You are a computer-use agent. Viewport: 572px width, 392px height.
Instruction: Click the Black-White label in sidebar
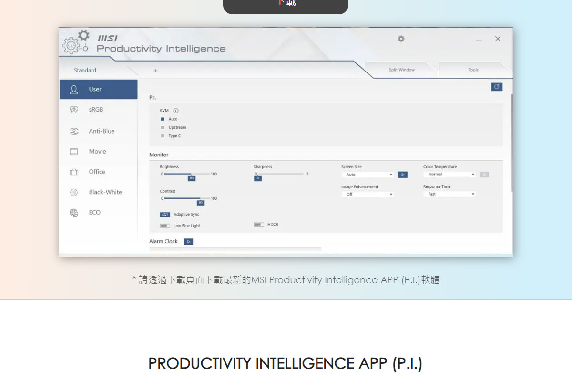tap(105, 192)
